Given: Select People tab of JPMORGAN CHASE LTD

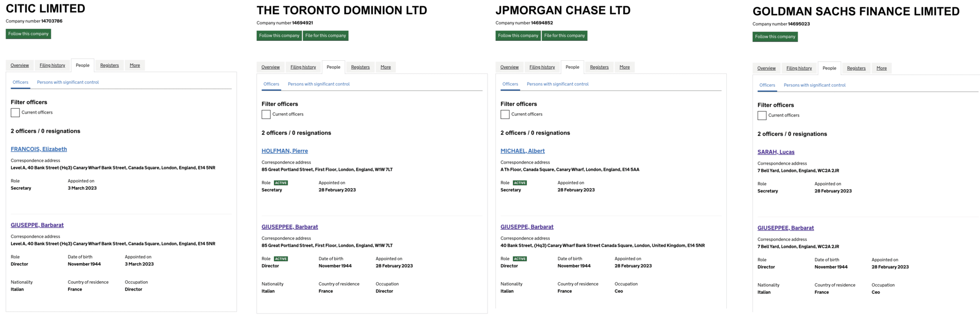Looking at the screenshot, I should point(572,67).
